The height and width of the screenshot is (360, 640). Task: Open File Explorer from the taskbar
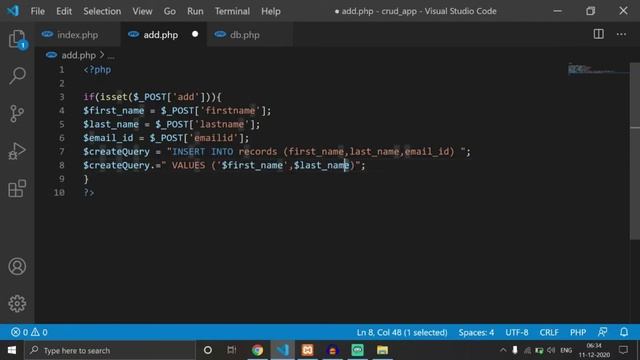(382, 350)
